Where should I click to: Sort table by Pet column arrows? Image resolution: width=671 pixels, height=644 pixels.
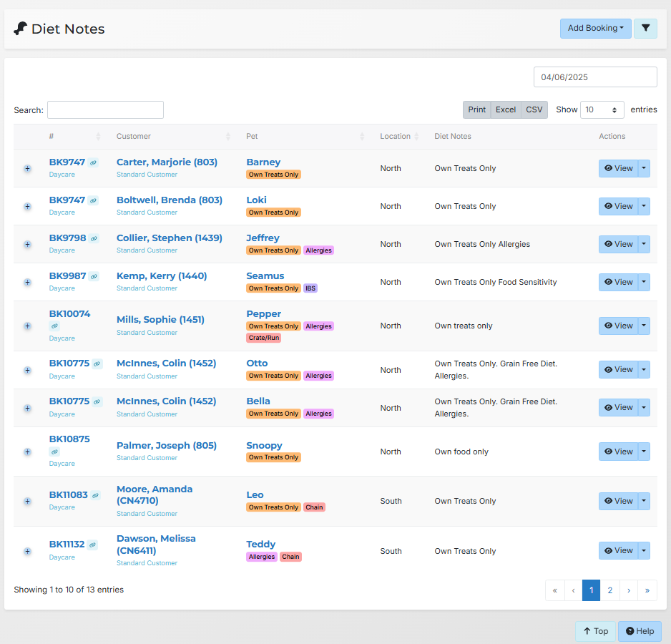tap(362, 137)
